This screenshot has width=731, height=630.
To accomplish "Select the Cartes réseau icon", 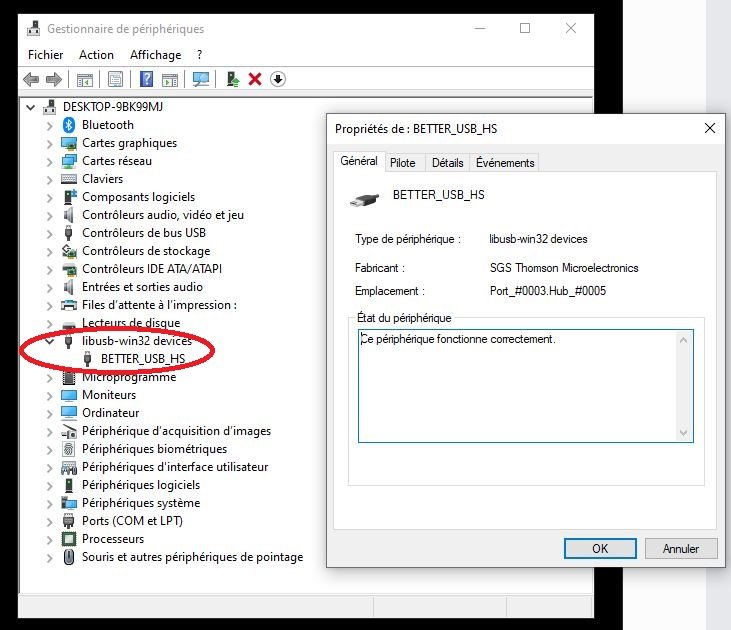I will pos(69,161).
